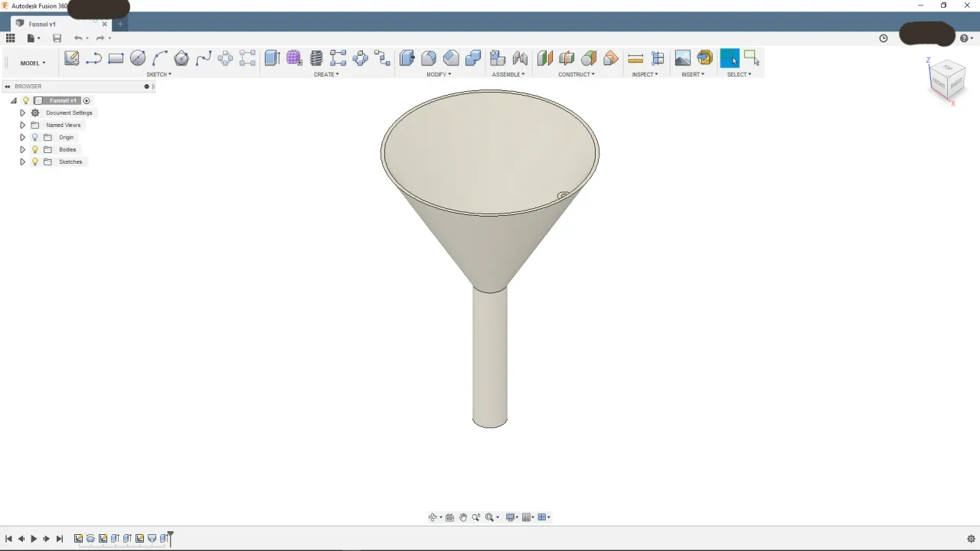Activate the Arc sketch tool

160,58
